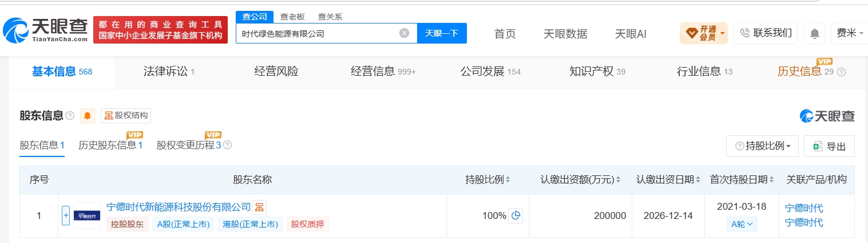Expand the A轮 funding round dropdown

tap(743, 224)
